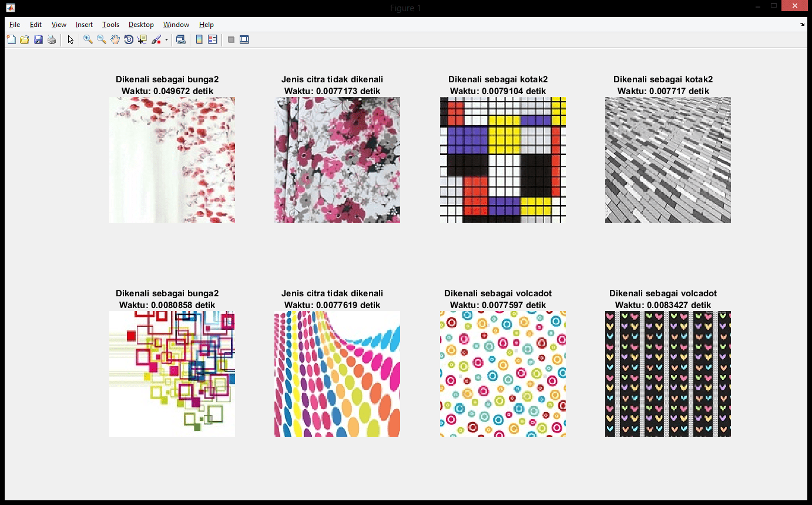Click the Insert Legend icon
Viewport: 812px width, 505px height.
pyautogui.click(x=213, y=40)
